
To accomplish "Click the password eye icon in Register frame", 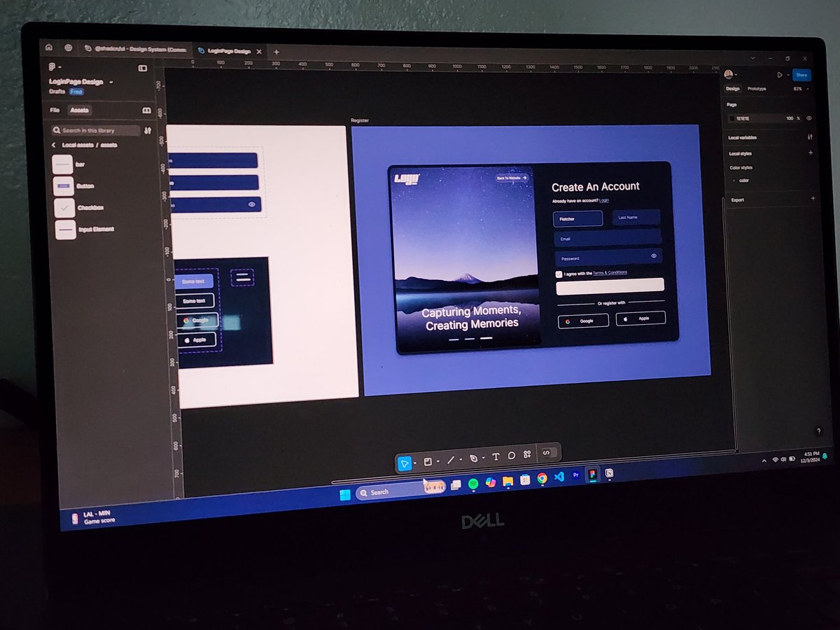I will click(654, 256).
